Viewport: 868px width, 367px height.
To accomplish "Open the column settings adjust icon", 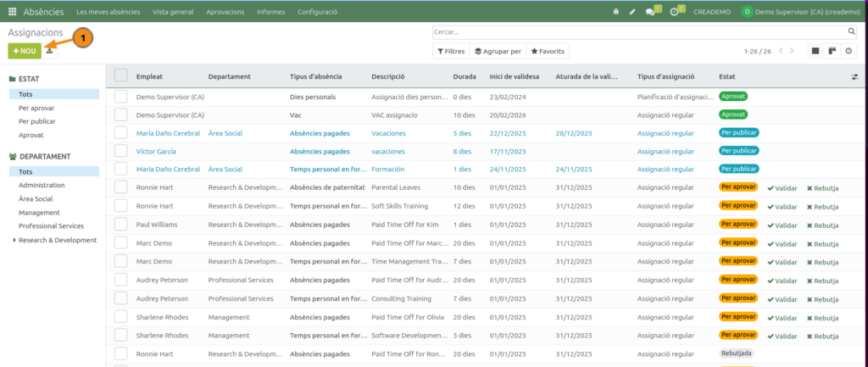I will (x=855, y=76).
